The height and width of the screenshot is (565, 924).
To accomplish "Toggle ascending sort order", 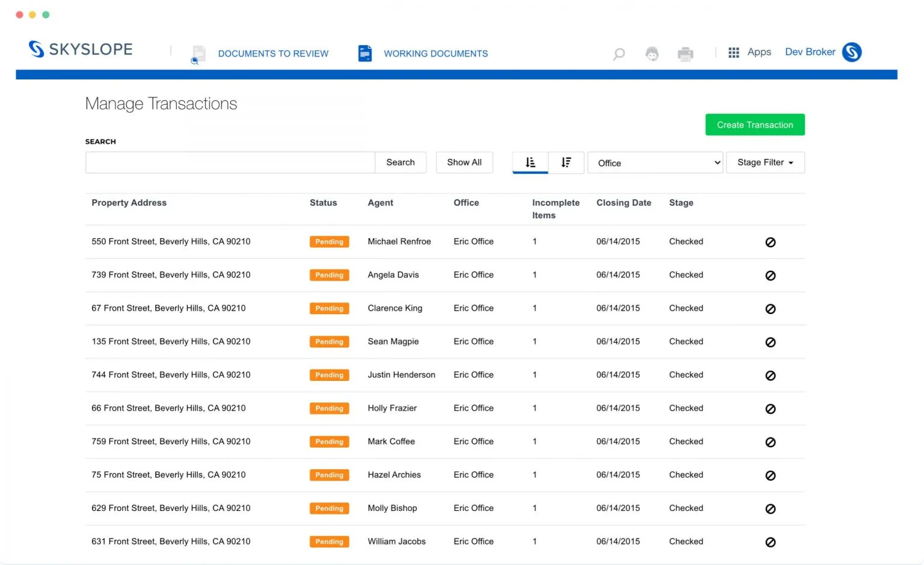I will [x=530, y=162].
